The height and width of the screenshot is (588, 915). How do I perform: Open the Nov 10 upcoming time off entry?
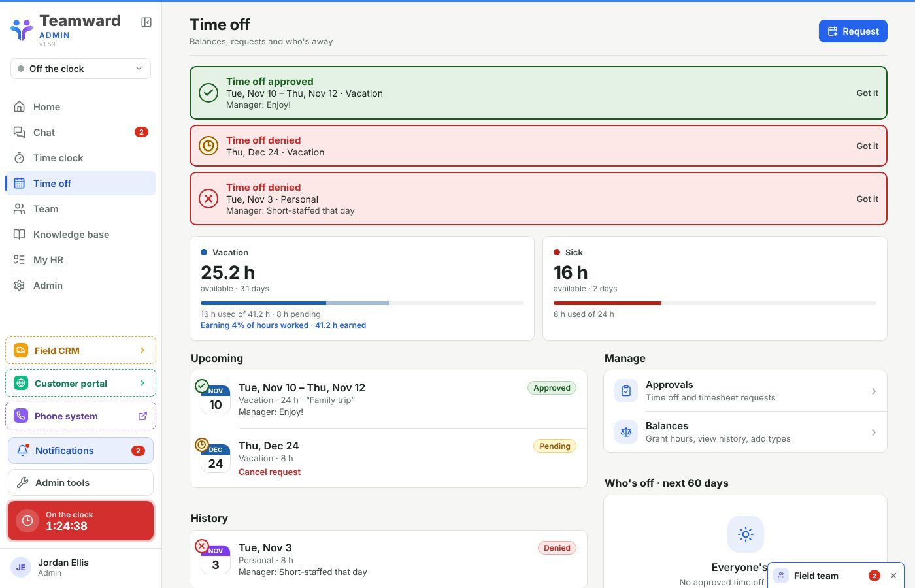click(388, 399)
